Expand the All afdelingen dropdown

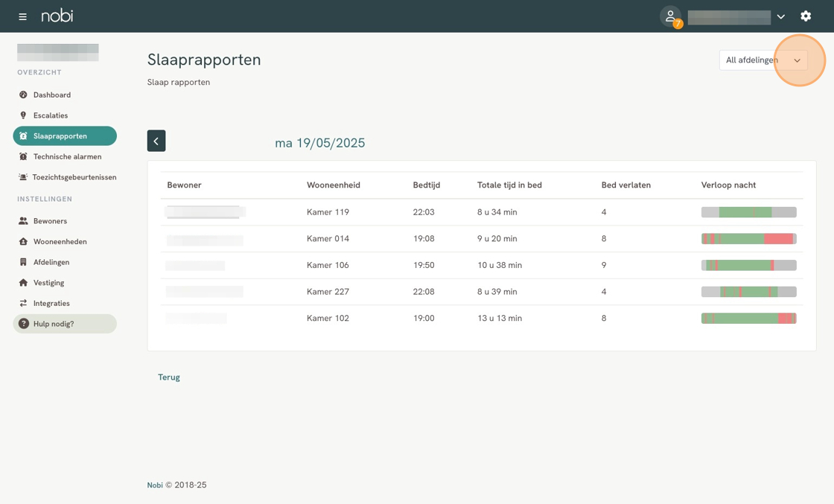[763, 60]
